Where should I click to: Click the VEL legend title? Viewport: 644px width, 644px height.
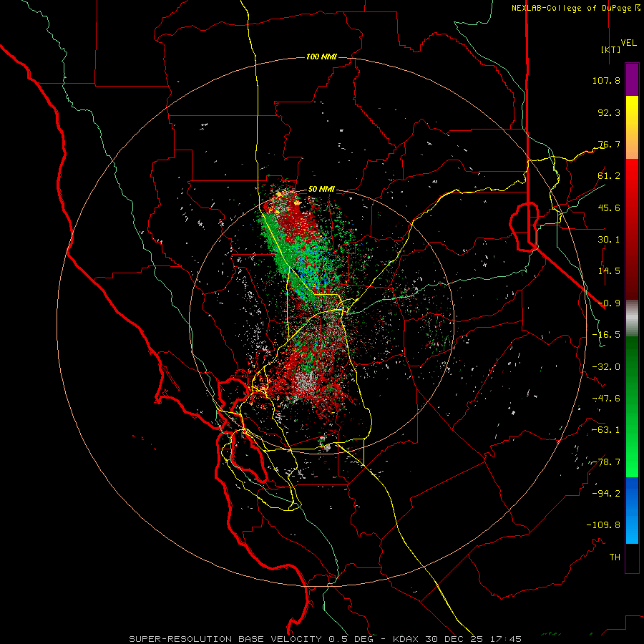click(629, 43)
